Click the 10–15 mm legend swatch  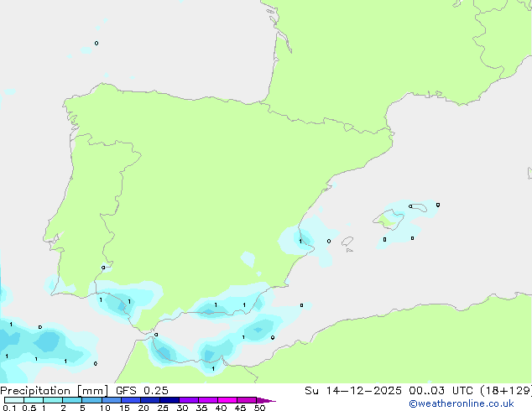click(x=112, y=400)
